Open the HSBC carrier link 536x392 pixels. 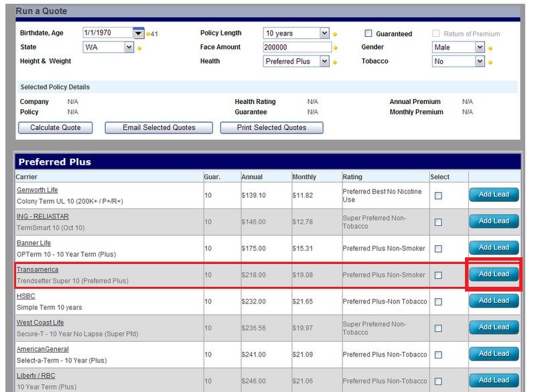(26, 296)
